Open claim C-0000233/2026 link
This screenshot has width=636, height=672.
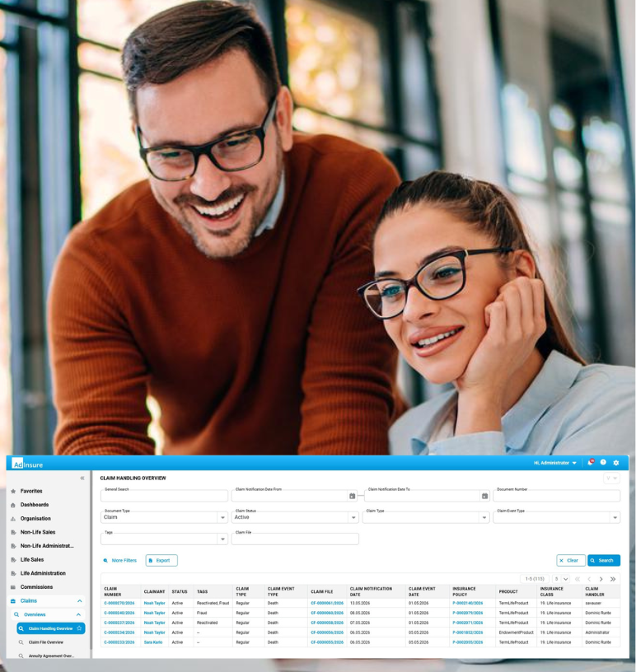tap(119, 642)
